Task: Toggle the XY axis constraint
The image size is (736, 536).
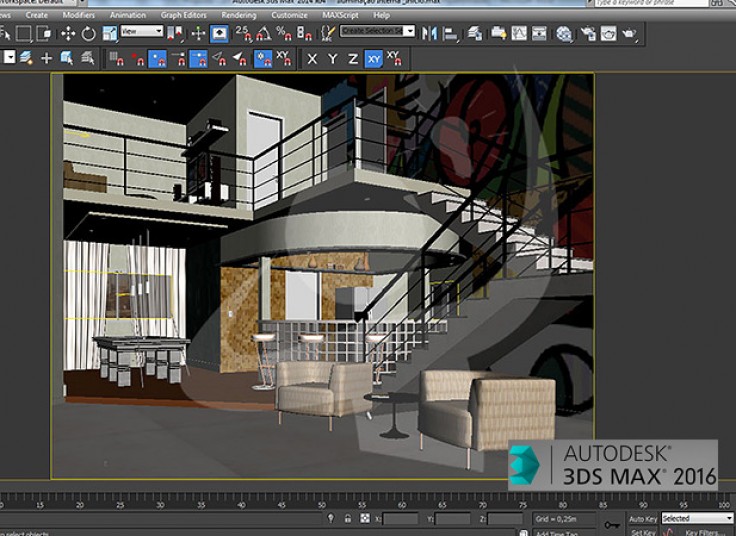Action: [x=373, y=59]
